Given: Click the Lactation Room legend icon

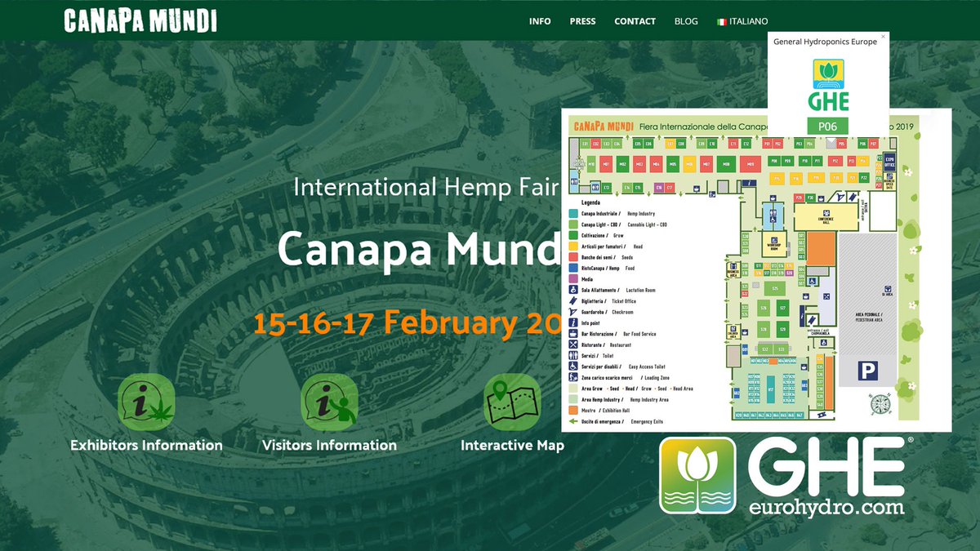Looking at the screenshot, I should [573, 290].
